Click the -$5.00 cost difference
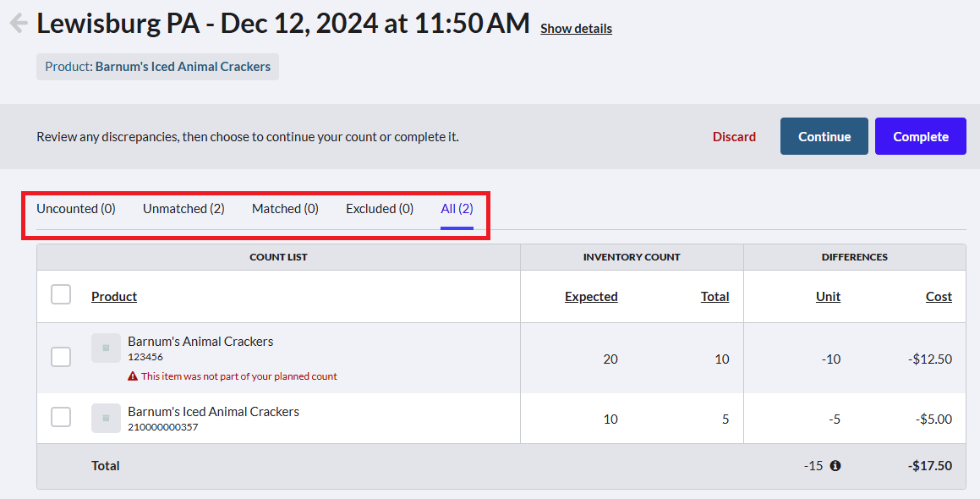Screen dimensions: 980x499 [x=933, y=419]
